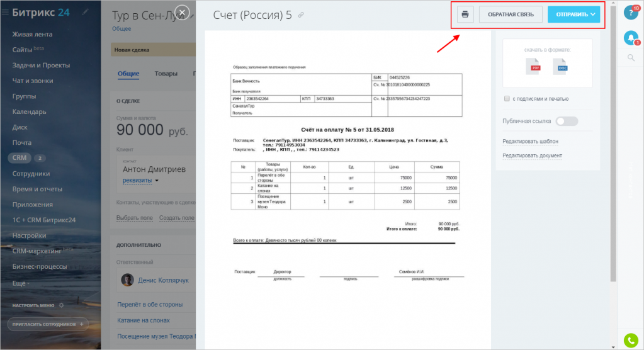644x350 pixels.
Task: Open the search magnifier in the right bar
Action: pyautogui.click(x=631, y=58)
